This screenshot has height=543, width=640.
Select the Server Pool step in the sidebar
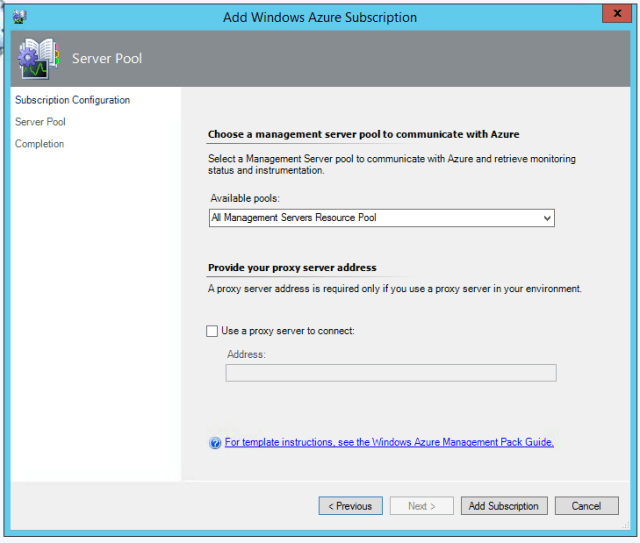coord(40,122)
